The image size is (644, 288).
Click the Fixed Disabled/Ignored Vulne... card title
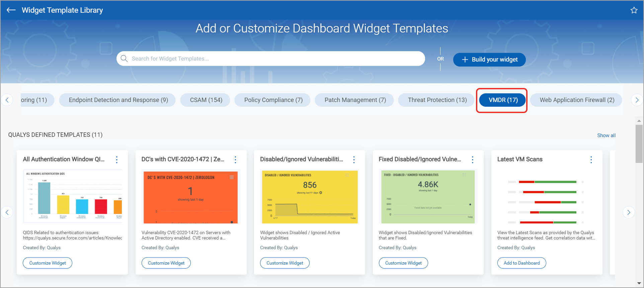pos(420,159)
